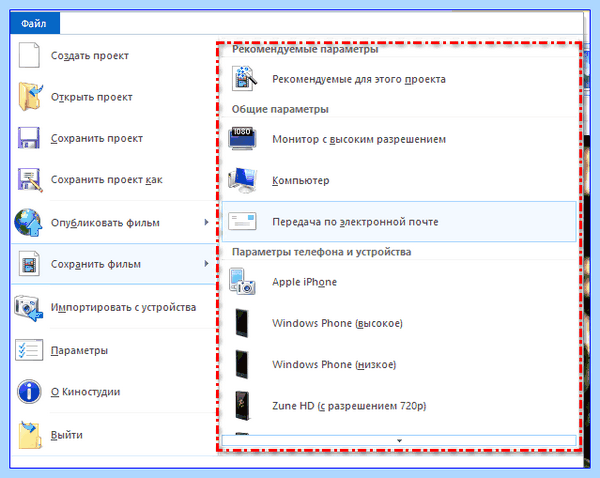The height and width of the screenshot is (478, 600).
Task: Click the folder icon for Открыть проект
Action: click(x=30, y=96)
